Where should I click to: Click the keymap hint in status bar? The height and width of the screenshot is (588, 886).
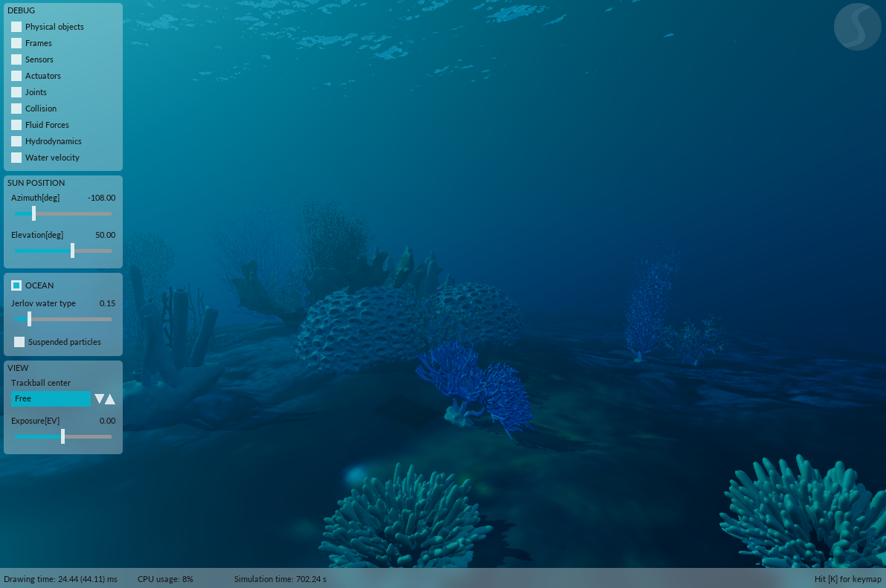pyautogui.click(x=847, y=579)
